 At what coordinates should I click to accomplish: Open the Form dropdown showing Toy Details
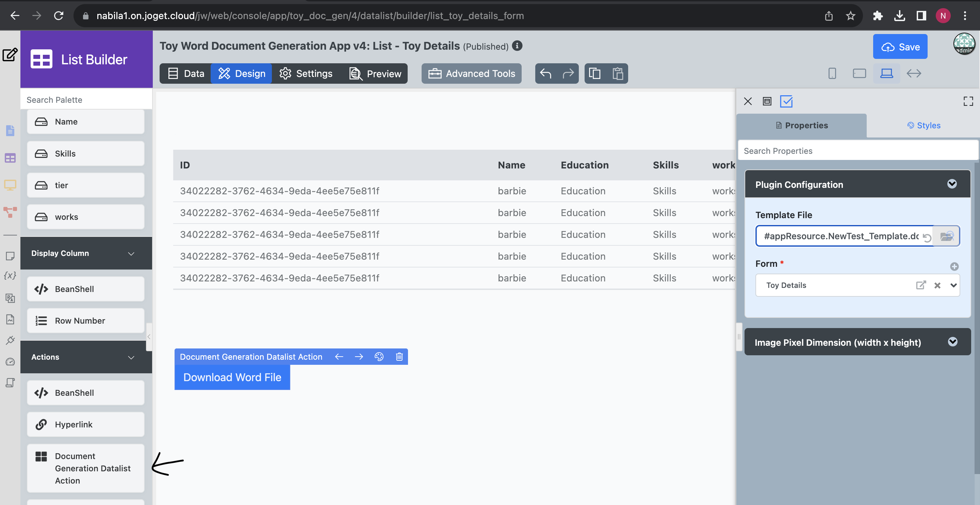[953, 285]
